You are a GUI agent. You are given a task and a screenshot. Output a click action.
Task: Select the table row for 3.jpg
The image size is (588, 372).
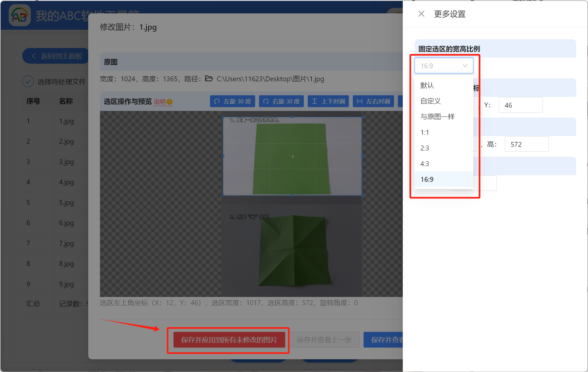click(x=66, y=161)
